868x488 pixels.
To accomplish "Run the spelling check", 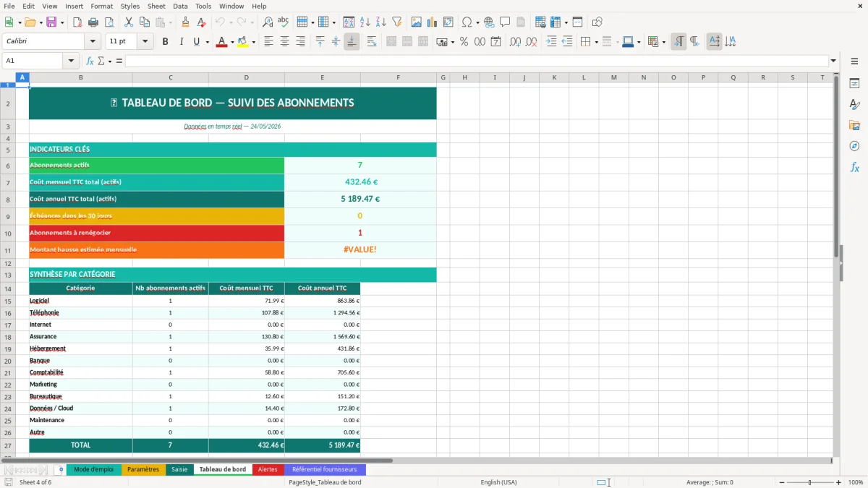I will 283,22.
